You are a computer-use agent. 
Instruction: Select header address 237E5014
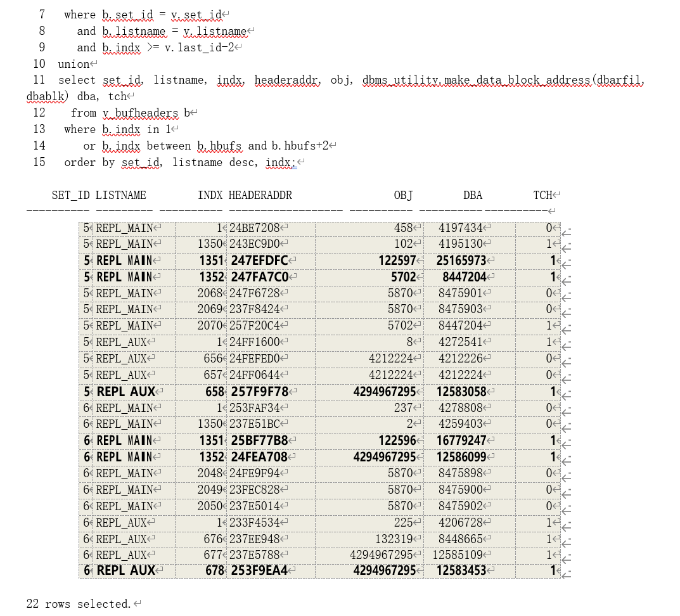coord(254,506)
